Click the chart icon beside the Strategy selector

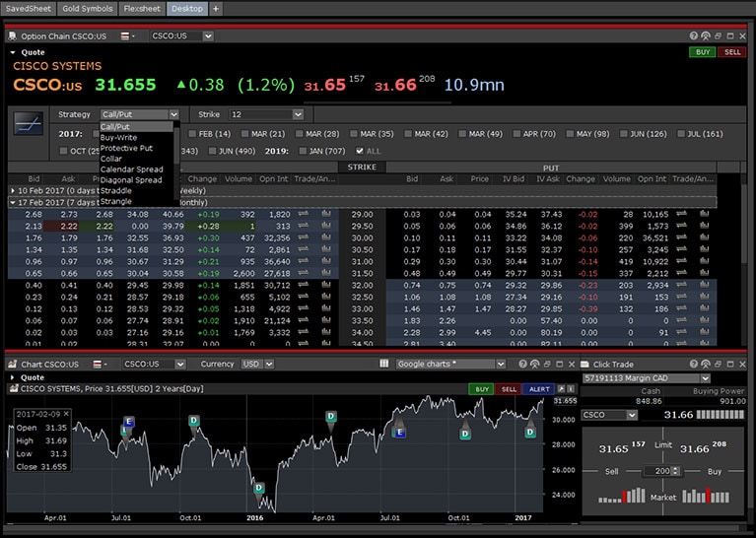[29, 123]
